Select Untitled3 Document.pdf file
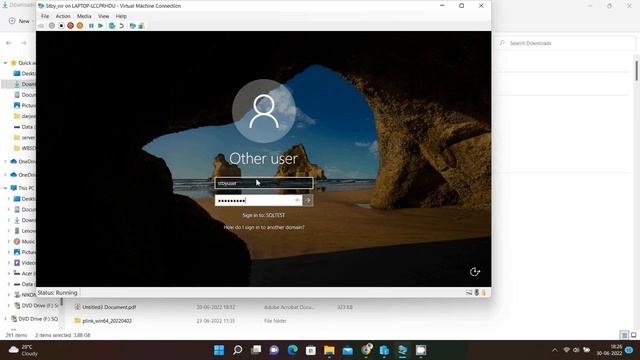Screen dimensions: 640x360 pyautogui.click(x=109, y=307)
